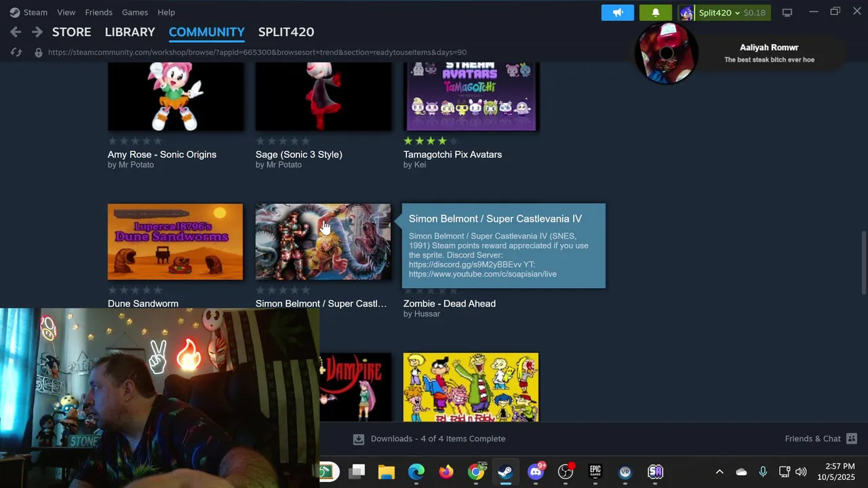This screenshot has width=868, height=488.
Task: Open Sage (Sonic 3 Style) item title
Action: pos(299,155)
